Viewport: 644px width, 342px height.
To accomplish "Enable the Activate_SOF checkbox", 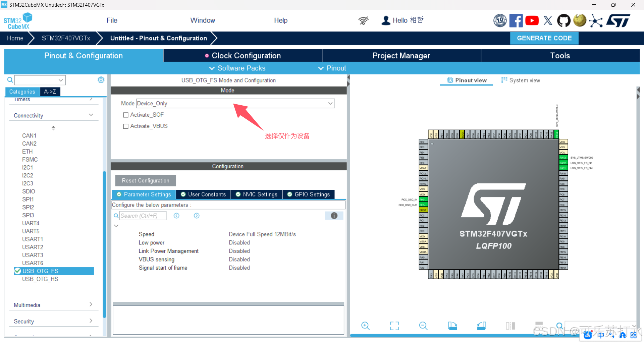I will tap(126, 115).
